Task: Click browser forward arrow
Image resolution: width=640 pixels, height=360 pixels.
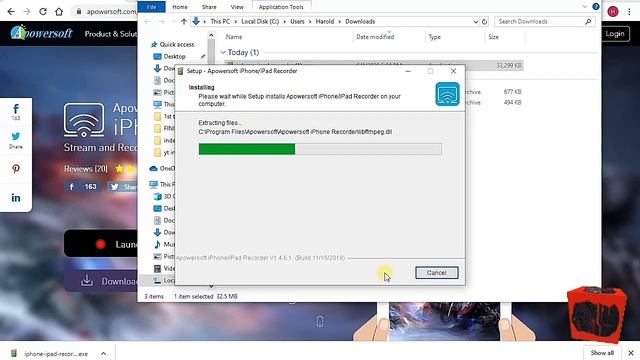Action: pyautogui.click(x=27, y=11)
